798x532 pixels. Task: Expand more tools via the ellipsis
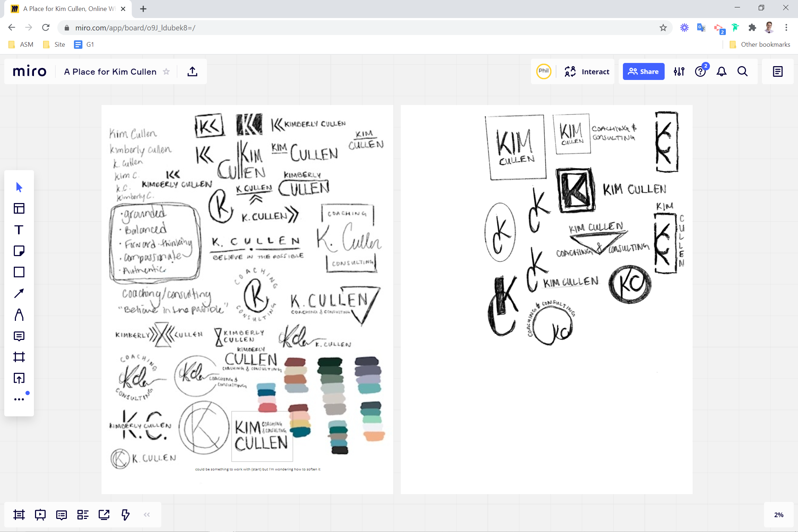pos(19,399)
